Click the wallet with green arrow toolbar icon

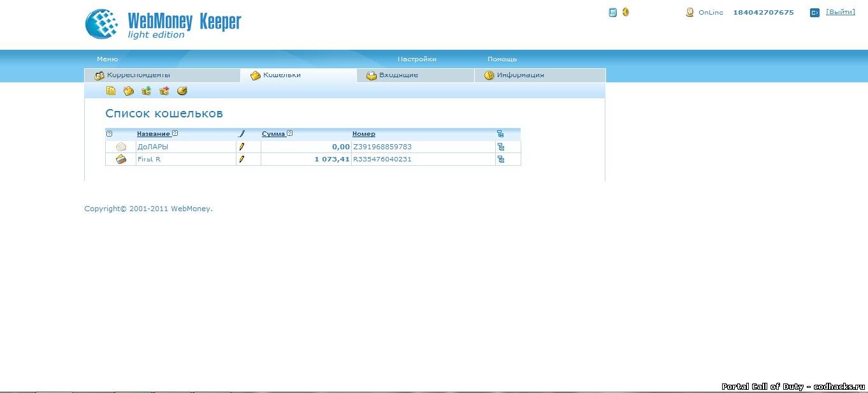[146, 91]
